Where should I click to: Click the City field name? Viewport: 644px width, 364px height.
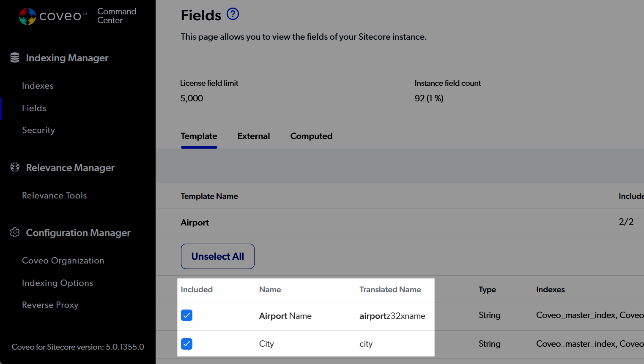click(x=266, y=344)
